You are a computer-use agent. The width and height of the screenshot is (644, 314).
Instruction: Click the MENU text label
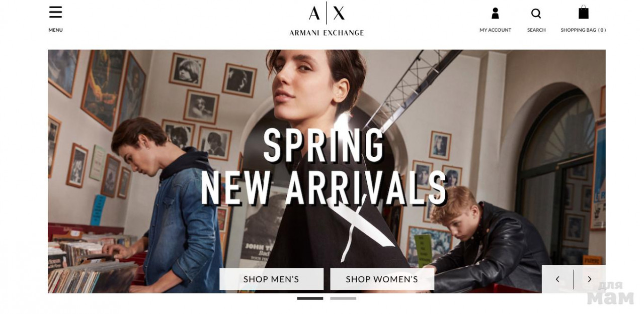[55, 30]
